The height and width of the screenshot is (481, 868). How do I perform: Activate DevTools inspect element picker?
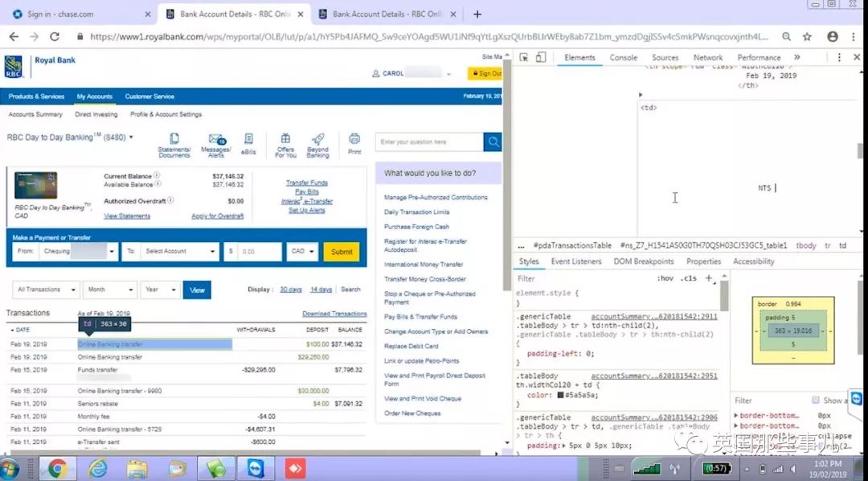tap(524, 58)
